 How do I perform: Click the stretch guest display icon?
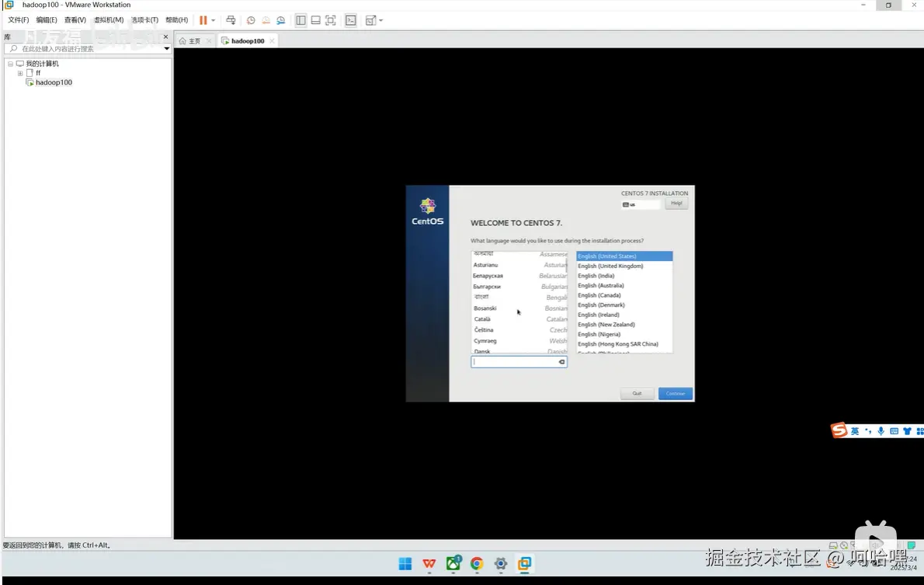pos(370,20)
